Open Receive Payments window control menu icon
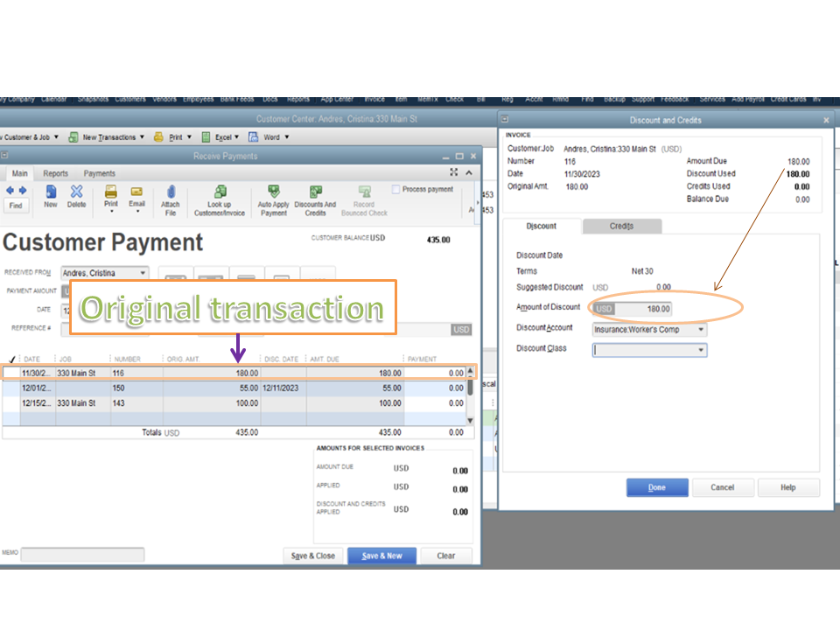The height and width of the screenshot is (630, 840). [x=4, y=156]
